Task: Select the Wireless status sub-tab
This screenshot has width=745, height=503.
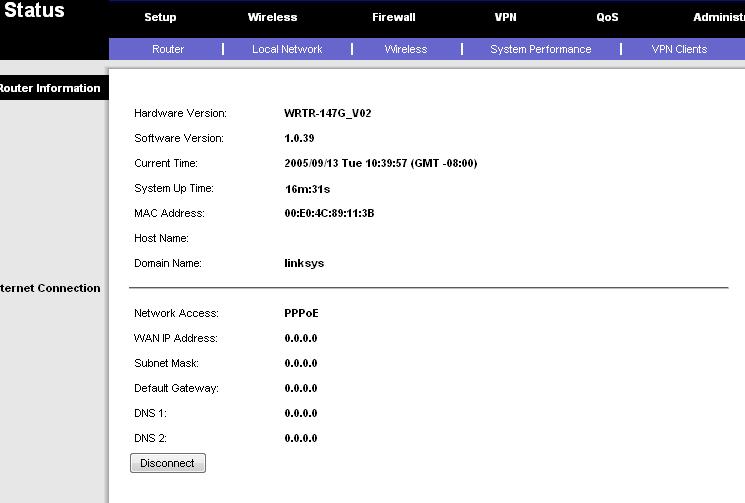Action: tap(406, 49)
